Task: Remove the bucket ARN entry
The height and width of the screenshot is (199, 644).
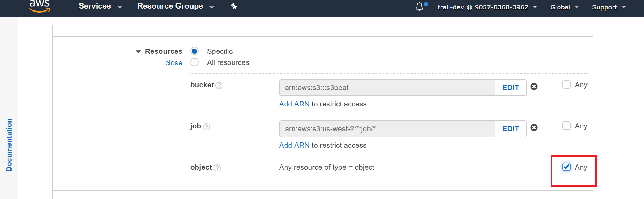Action: point(534,87)
